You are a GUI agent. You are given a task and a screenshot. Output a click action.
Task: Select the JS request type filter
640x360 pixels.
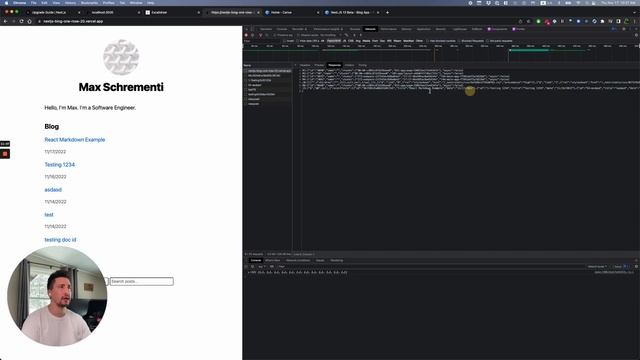point(344,41)
